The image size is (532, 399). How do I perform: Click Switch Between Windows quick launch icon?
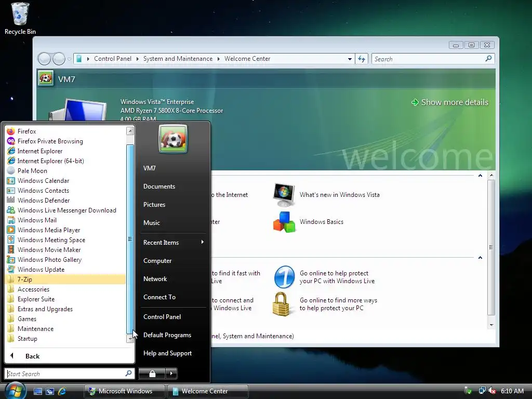coord(50,391)
